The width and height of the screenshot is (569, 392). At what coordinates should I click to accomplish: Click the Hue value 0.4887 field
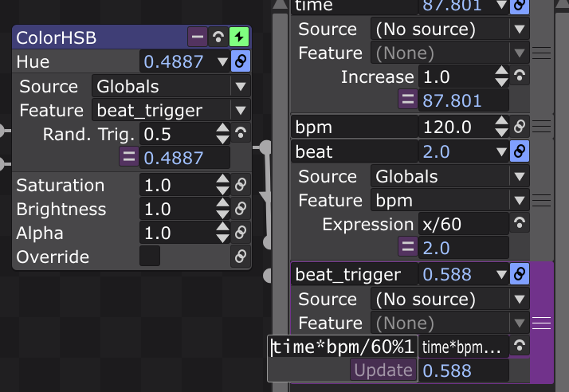(178, 61)
